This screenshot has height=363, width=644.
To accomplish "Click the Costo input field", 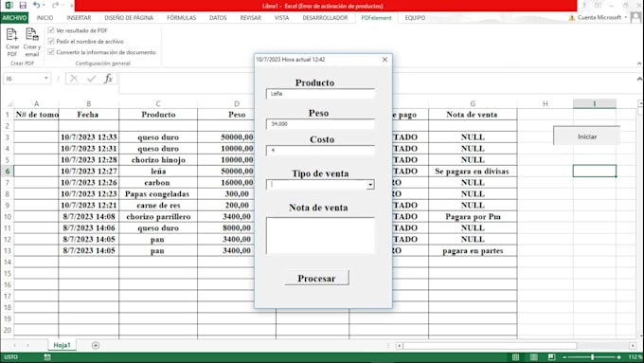I will (x=320, y=151).
